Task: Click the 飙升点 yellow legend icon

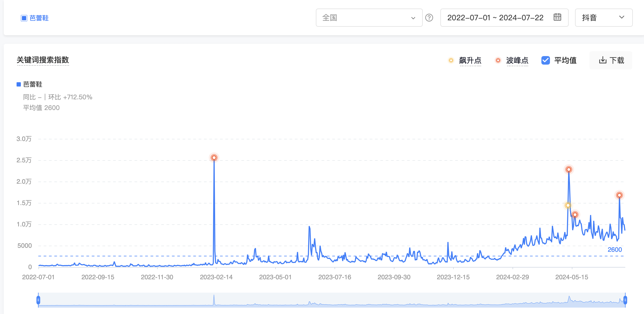Action: click(451, 60)
